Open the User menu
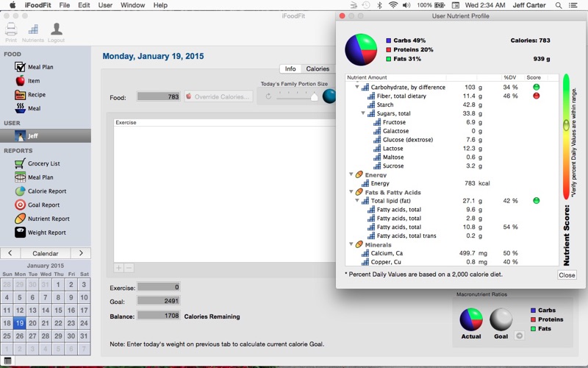This screenshot has width=588, height=368. (x=105, y=5)
